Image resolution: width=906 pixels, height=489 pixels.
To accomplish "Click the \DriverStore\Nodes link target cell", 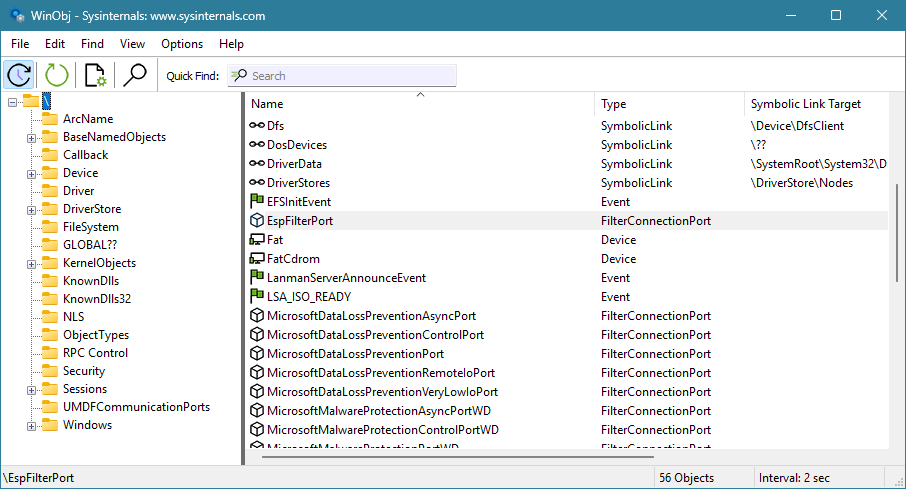I will click(801, 183).
